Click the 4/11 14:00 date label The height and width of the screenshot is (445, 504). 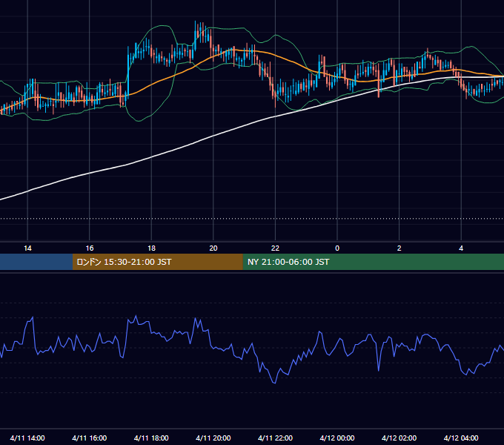(x=27, y=438)
